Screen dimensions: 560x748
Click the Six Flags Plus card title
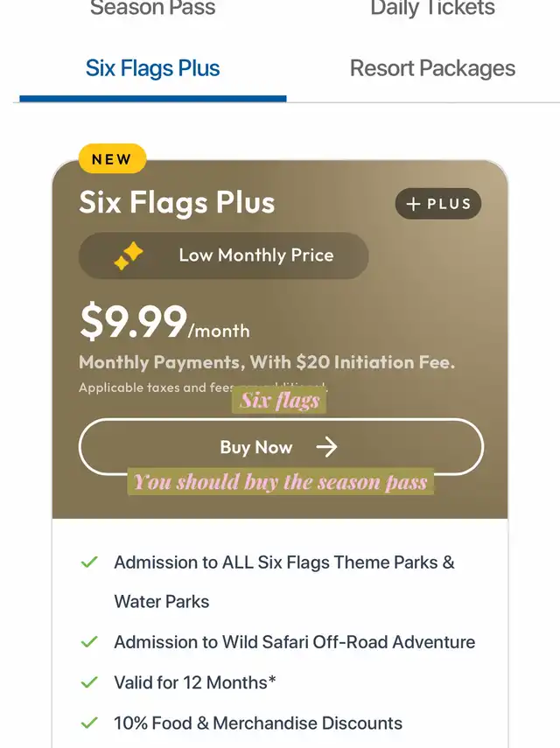(x=177, y=202)
